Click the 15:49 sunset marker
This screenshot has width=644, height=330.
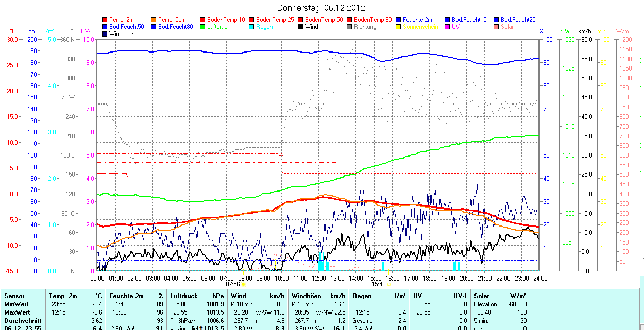coord(378,284)
